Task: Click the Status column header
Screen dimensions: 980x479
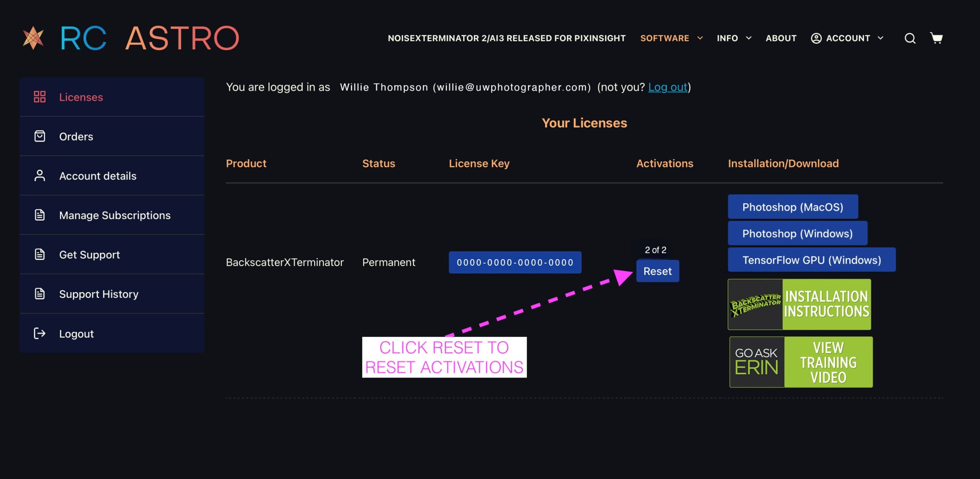Action: coord(379,163)
